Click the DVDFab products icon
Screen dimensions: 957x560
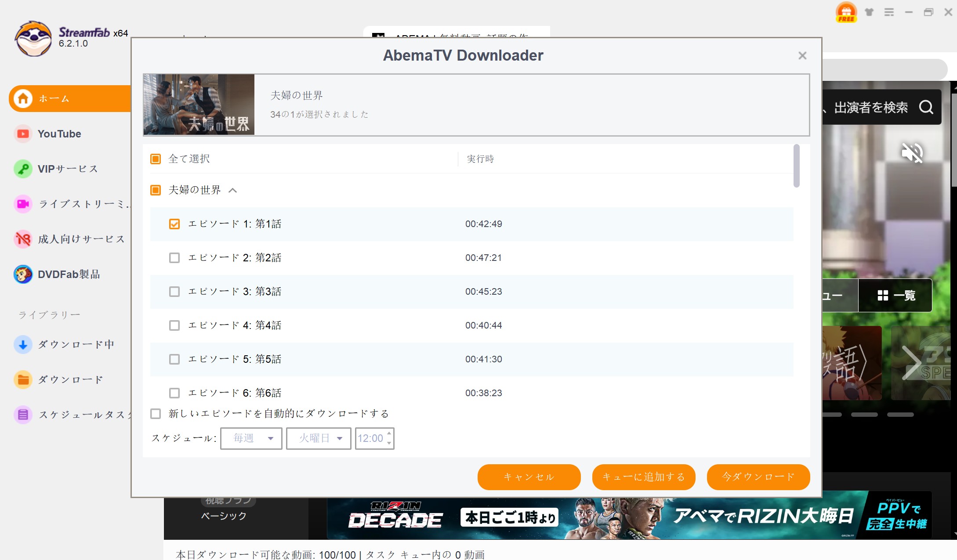(x=23, y=274)
